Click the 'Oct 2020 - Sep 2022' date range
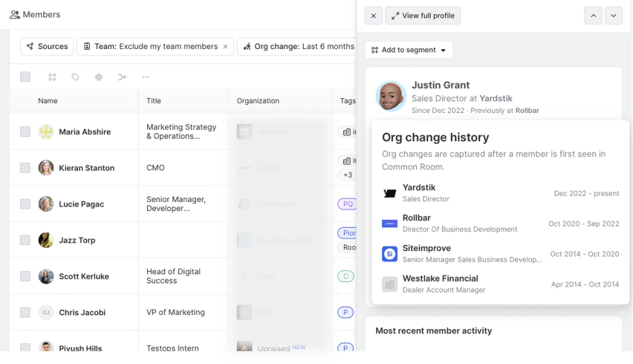Viewport: 633px width, 364px height. (583, 223)
